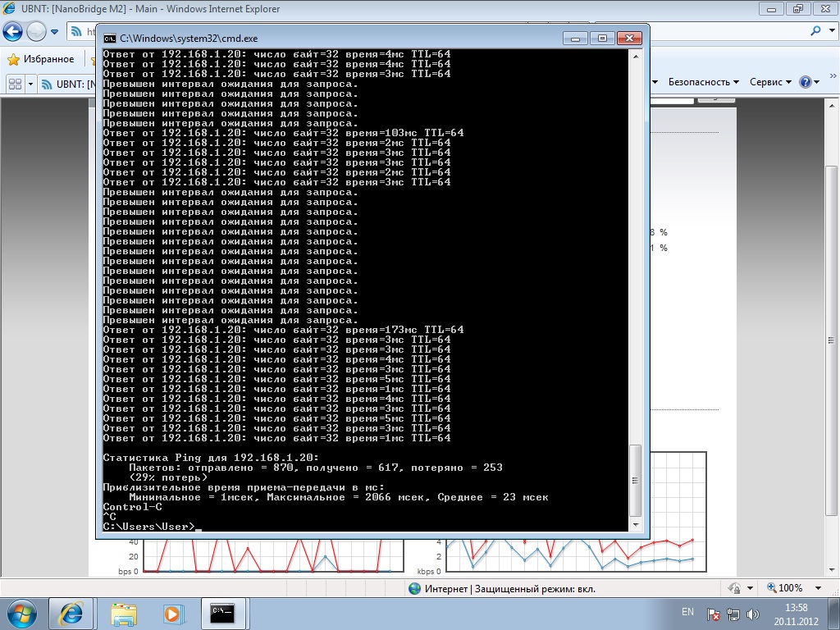Open the Quick Tabs grid icon
Image resolution: width=840 pixels, height=630 pixels.
pos(16,84)
